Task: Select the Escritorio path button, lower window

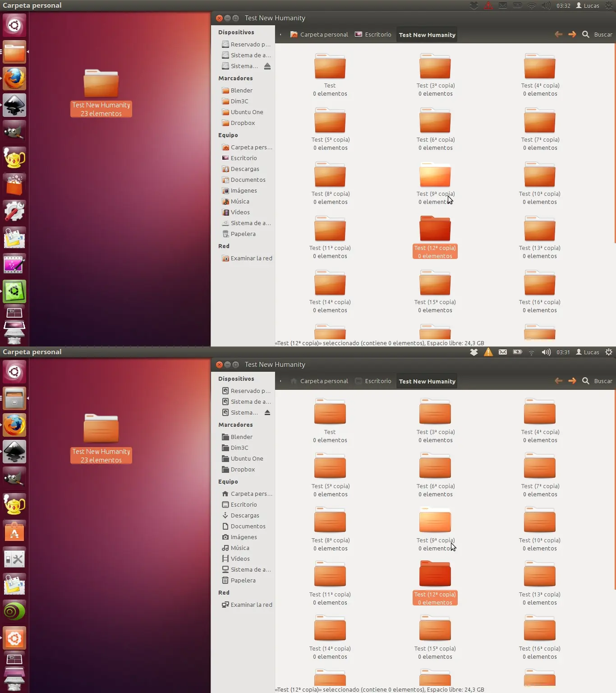Action: (x=373, y=381)
